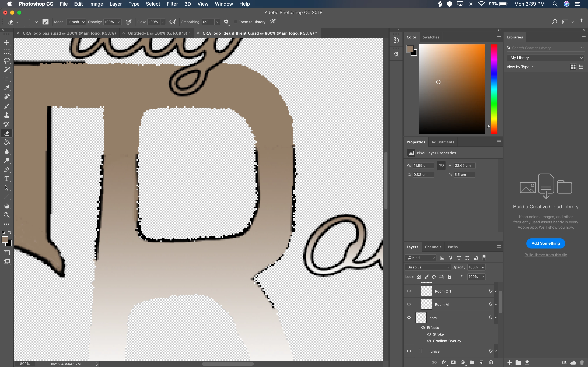This screenshot has width=588, height=367.
Task: Switch to the Channels tab
Action: click(x=433, y=247)
